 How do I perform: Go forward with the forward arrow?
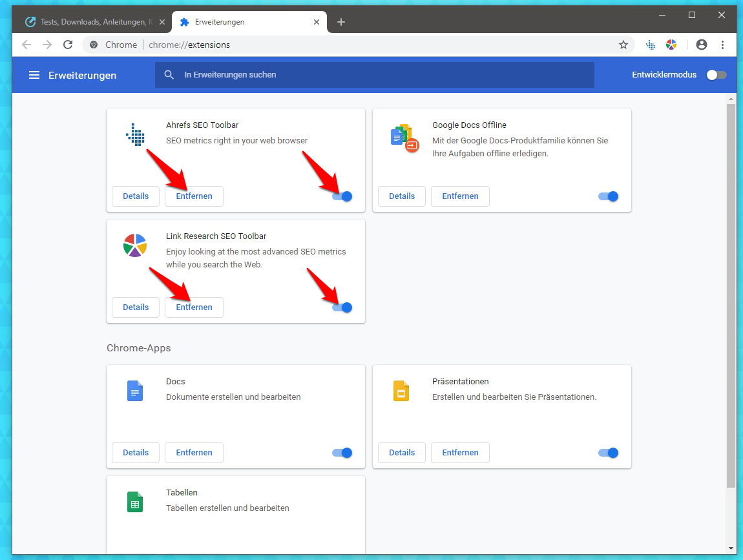47,45
